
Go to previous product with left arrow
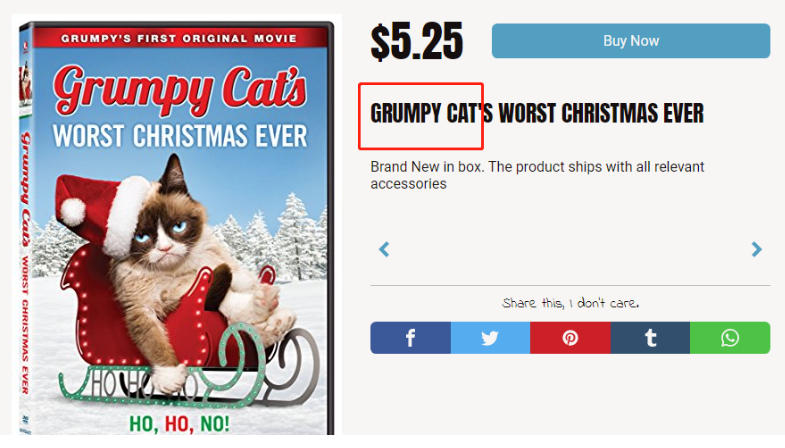pos(384,249)
